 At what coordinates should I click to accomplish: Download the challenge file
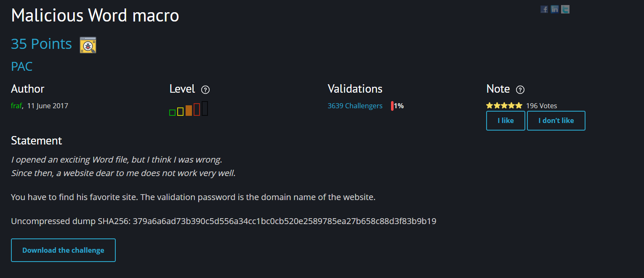pyautogui.click(x=63, y=250)
